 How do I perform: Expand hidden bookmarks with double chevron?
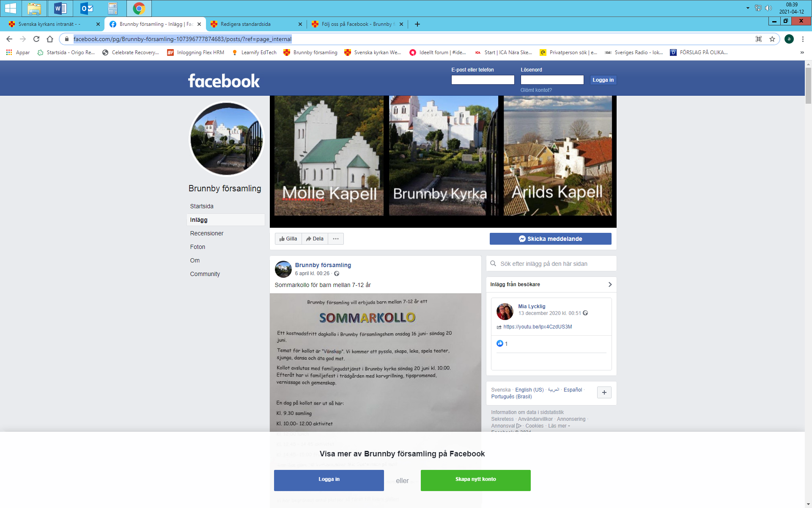coord(802,52)
